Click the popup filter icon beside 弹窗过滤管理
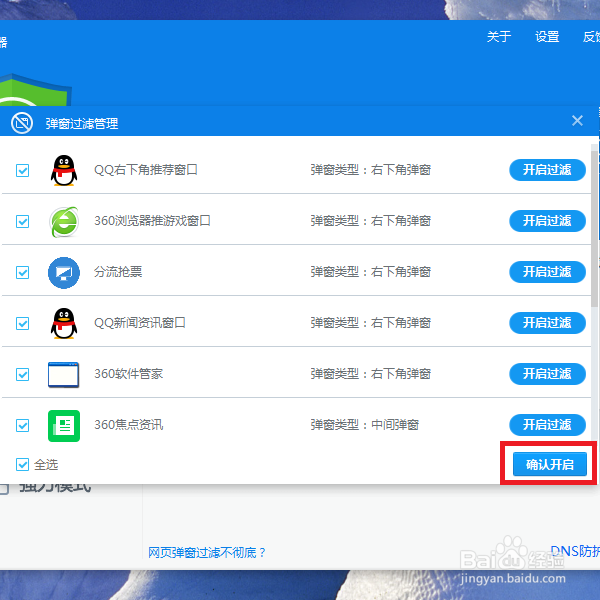Image resolution: width=600 pixels, height=600 pixels. click(22, 123)
